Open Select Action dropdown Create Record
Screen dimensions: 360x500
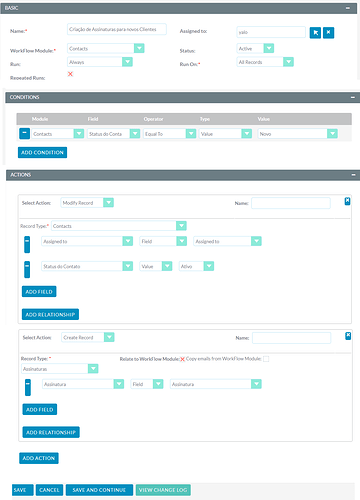tap(88, 337)
